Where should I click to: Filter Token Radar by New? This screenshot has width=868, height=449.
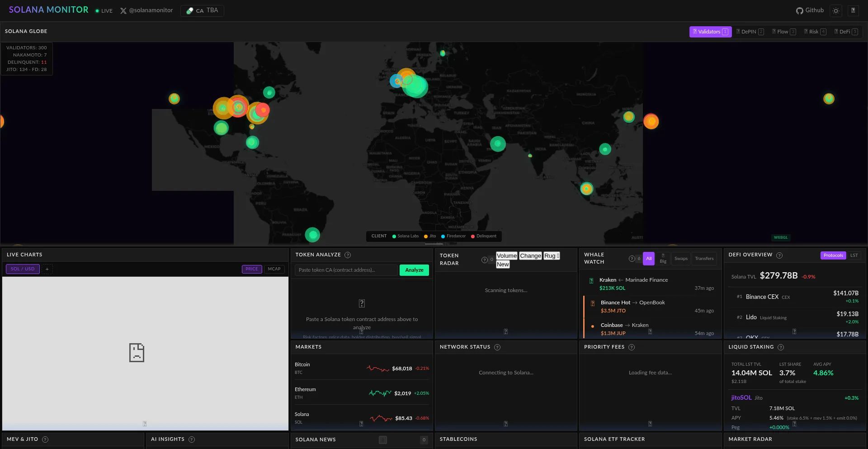pos(503,264)
